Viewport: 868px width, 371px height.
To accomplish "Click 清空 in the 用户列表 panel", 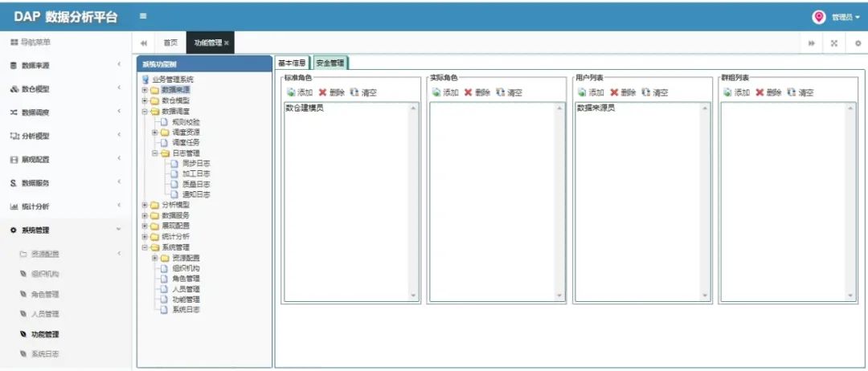I will pos(655,92).
